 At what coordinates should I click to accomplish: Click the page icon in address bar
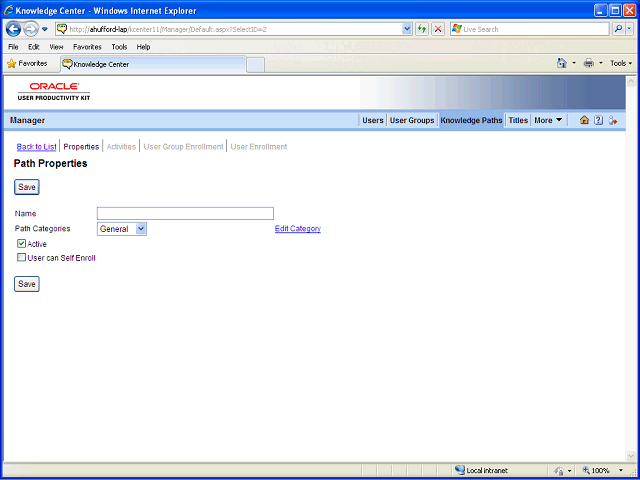pyautogui.click(x=62, y=29)
